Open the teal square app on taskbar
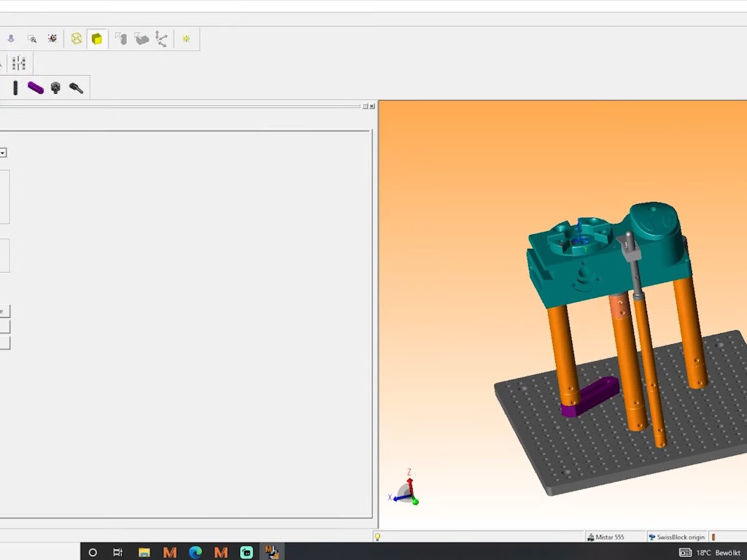The image size is (747, 560). point(247,553)
